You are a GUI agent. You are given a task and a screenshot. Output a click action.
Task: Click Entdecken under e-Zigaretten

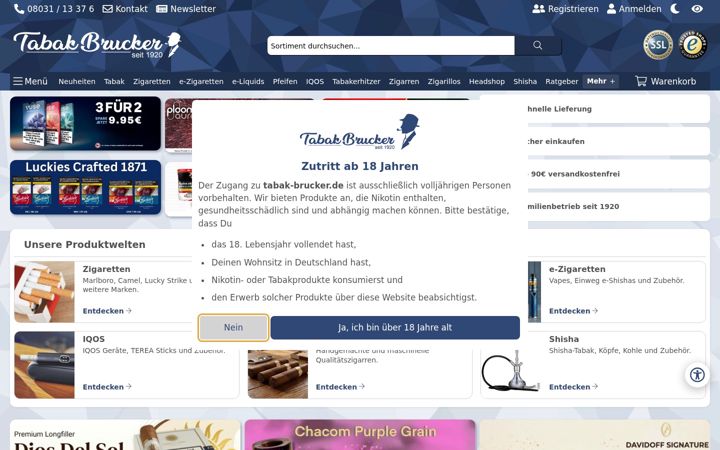574,311
